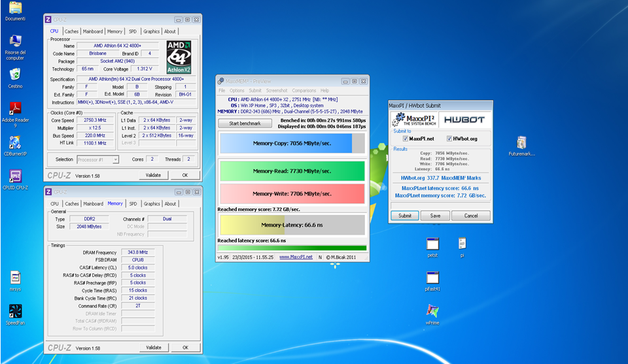The width and height of the screenshot is (628, 364).
Task: Click OK in upper CPU-Z window
Action: click(185, 175)
